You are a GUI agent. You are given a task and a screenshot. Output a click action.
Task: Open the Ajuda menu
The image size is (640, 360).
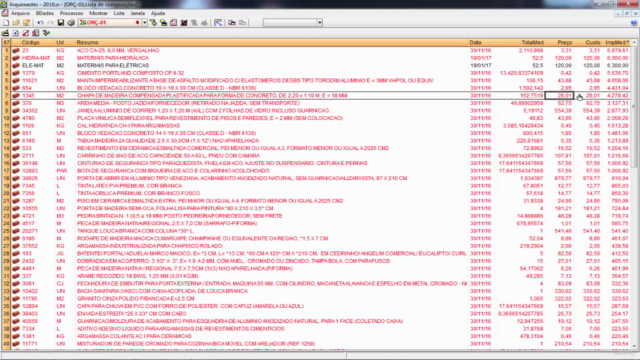[x=158, y=13]
